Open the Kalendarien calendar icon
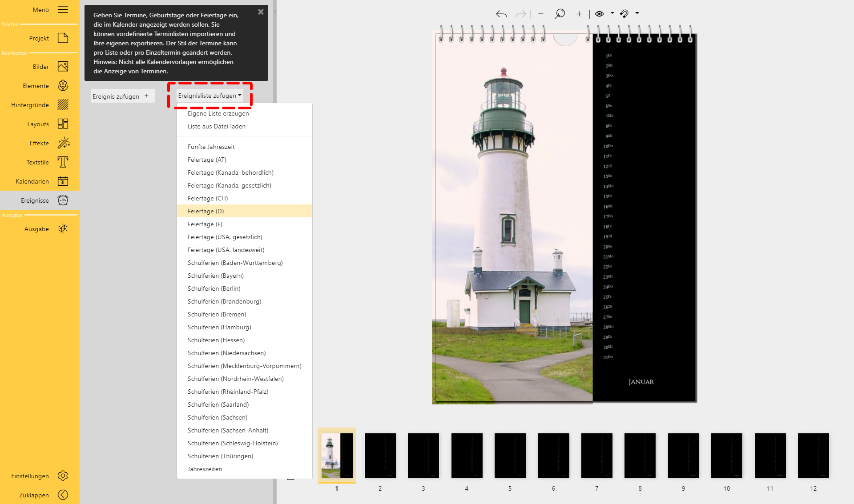Viewport: 854px width, 504px height. coord(63,181)
